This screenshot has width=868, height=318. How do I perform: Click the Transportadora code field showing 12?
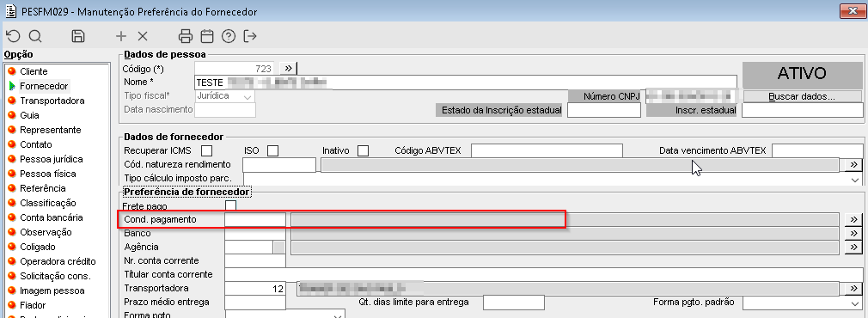(x=255, y=289)
